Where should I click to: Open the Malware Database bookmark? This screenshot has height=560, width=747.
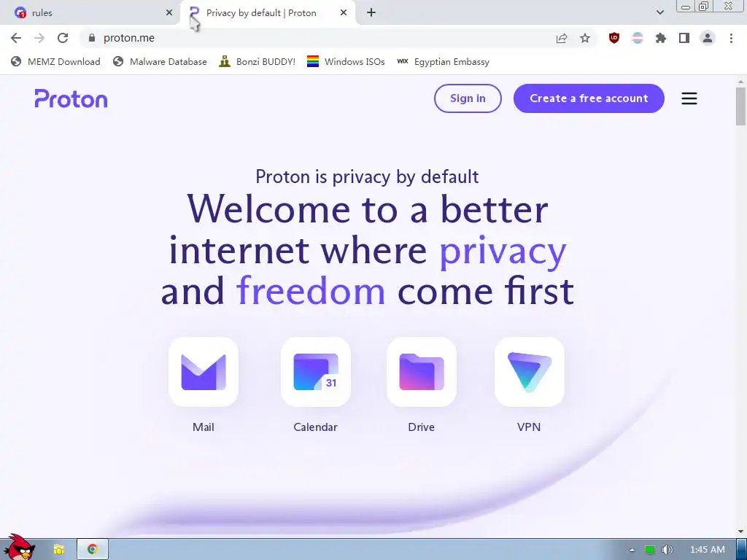click(160, 61)
